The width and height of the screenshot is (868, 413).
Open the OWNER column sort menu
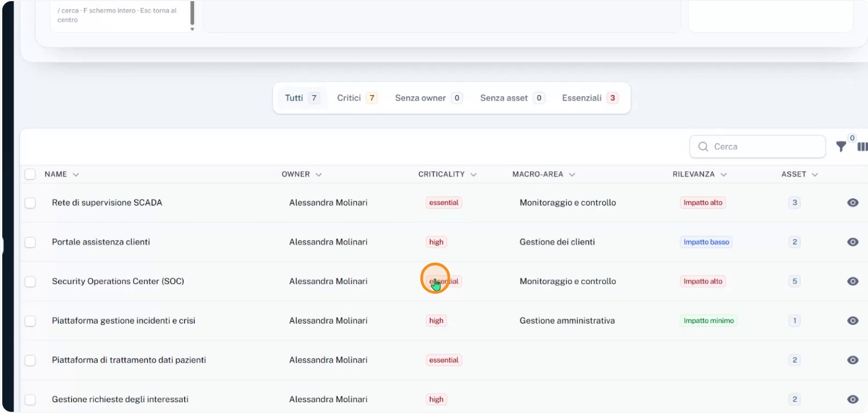pos(319,174)
